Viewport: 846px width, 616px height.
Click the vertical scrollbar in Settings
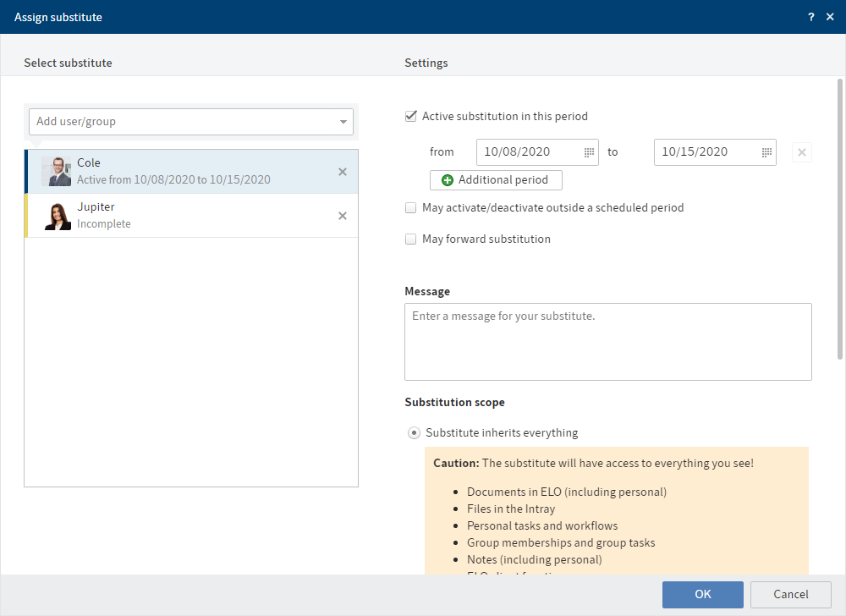pos(840,219)
